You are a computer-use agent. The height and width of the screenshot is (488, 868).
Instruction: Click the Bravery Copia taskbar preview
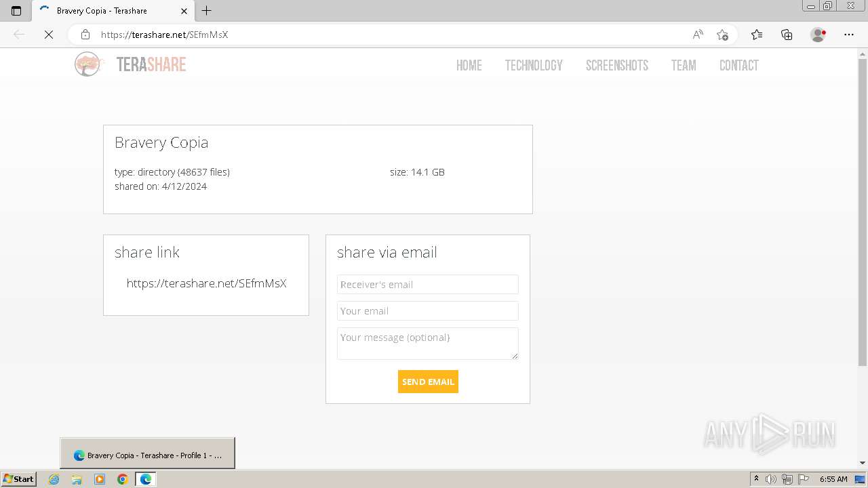point(148,453)
